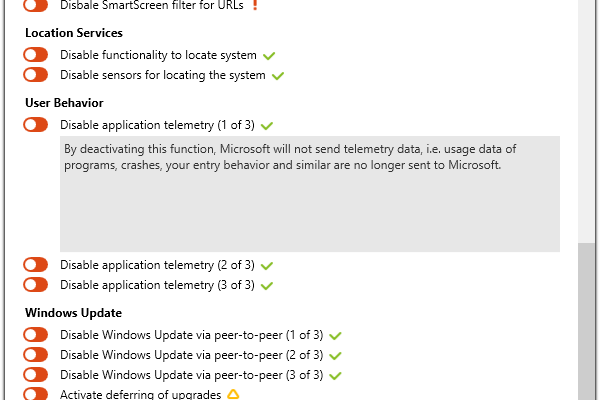This screenshot has width=600, height=400.
Task: Click green checkmark for application telemetry (3 of 3)
Action: [268, 285]
